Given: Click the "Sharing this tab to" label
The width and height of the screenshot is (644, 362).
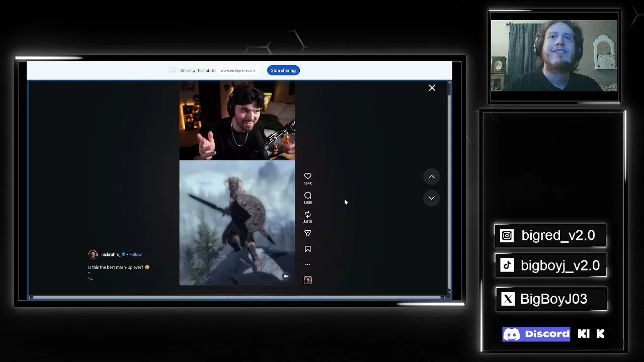Looking at the screenshot, I should click(x=198, y=70).
